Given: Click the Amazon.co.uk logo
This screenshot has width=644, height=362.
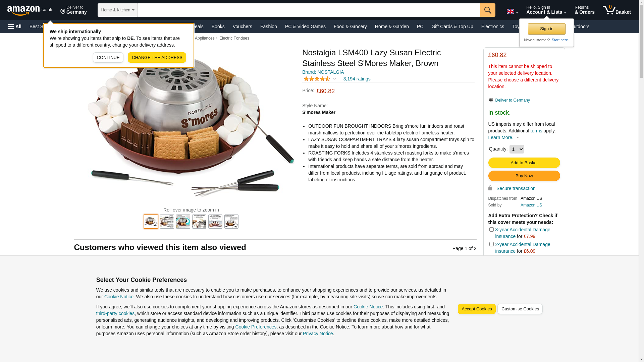Looking at the screenshot, I should click(30, 10).
